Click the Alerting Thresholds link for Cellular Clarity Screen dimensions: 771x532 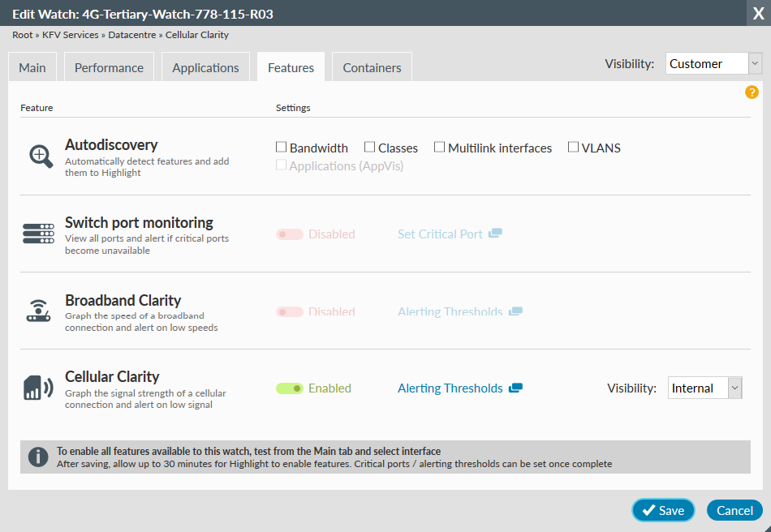coord(450,388)
